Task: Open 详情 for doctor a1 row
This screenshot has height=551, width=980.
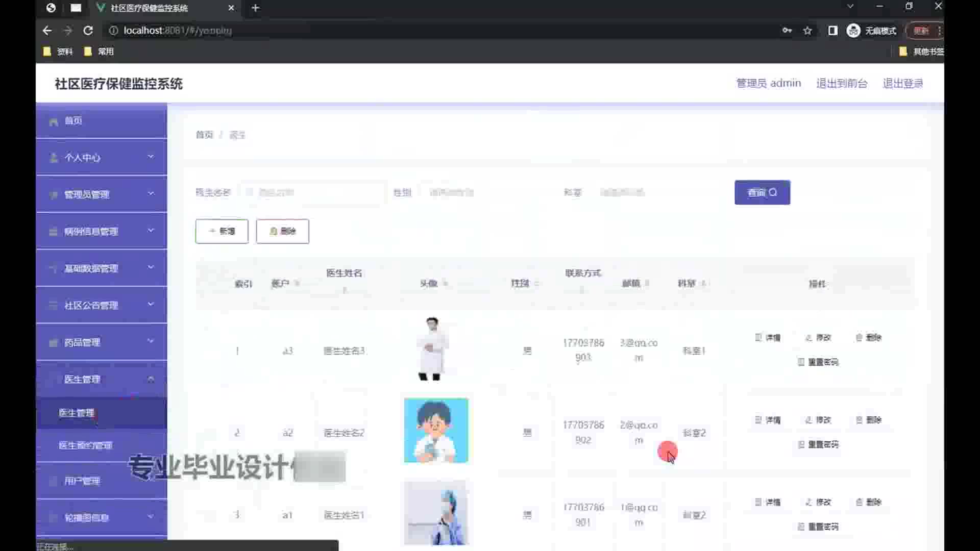Action: point(768,503)
